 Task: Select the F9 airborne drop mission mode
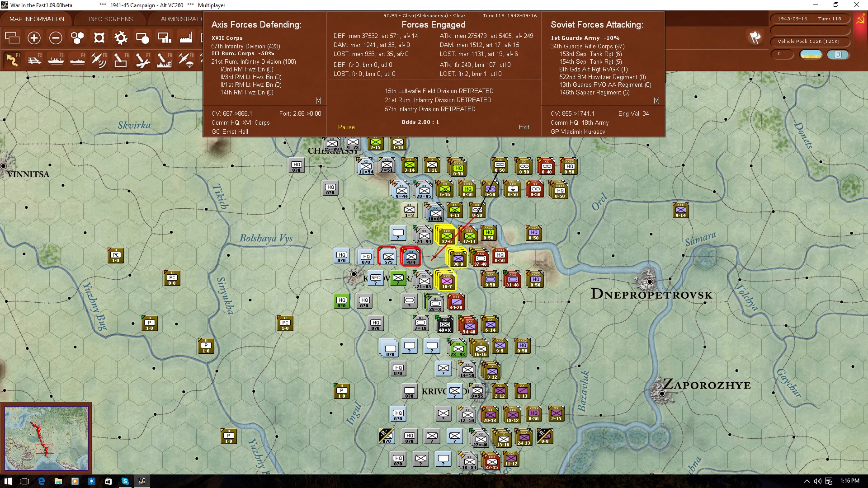[x=185, y=60]
